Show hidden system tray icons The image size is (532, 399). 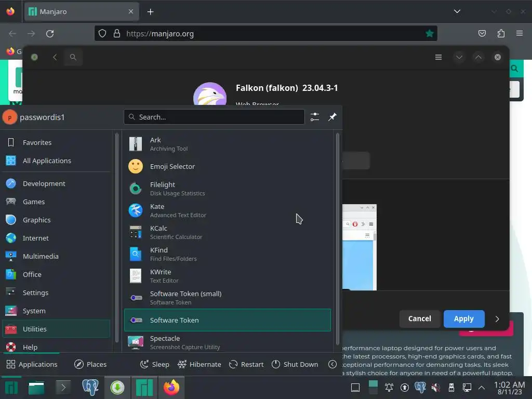(482, 388)
